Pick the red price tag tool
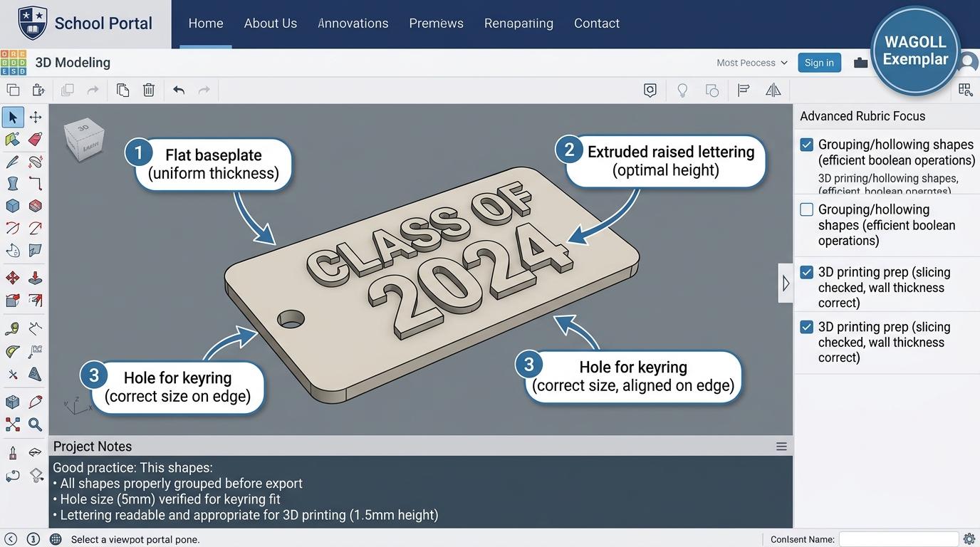The image size is (980, 547). tap(36, 139)
